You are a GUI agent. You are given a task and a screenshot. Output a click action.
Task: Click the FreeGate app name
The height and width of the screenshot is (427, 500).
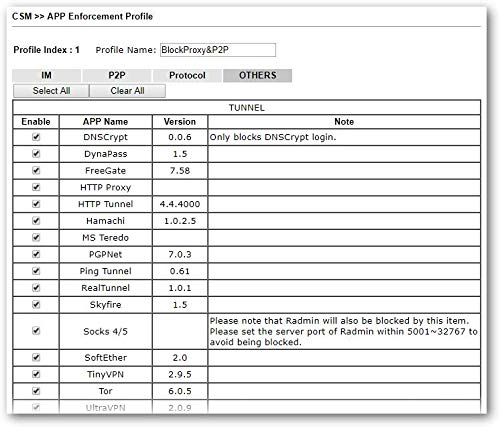click(x=105, y=170)
